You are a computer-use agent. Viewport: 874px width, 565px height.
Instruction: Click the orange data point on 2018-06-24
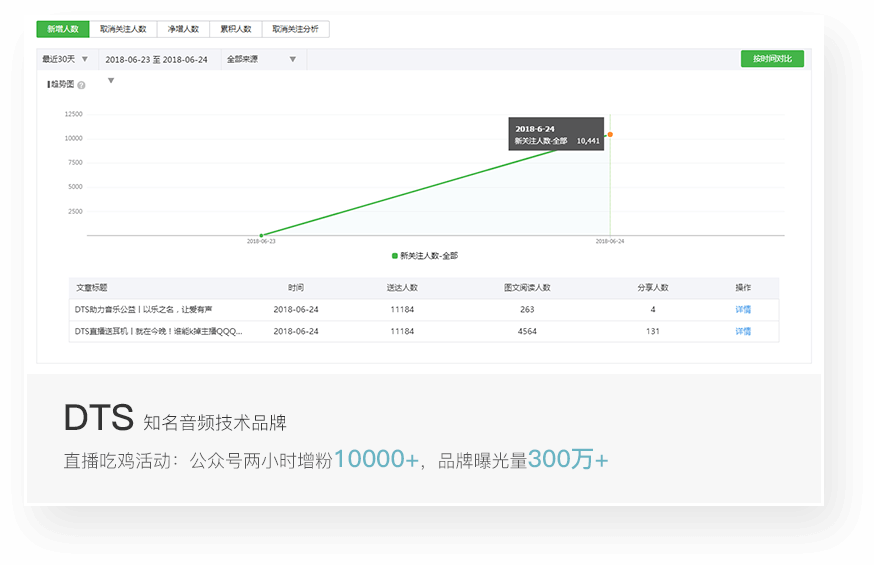(610, 134)
